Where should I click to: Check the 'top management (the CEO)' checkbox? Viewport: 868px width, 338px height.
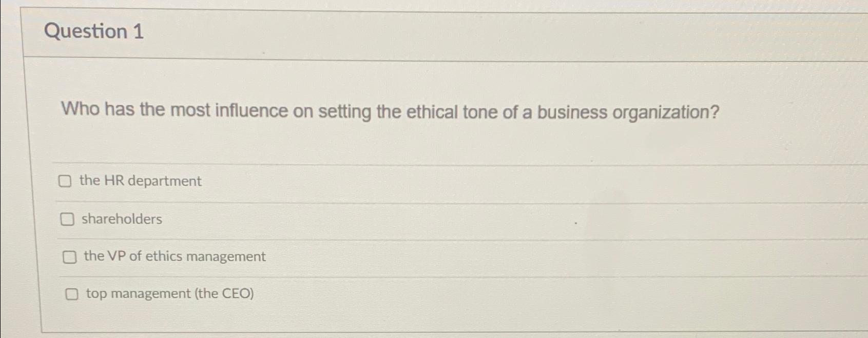tap(71, 294)
